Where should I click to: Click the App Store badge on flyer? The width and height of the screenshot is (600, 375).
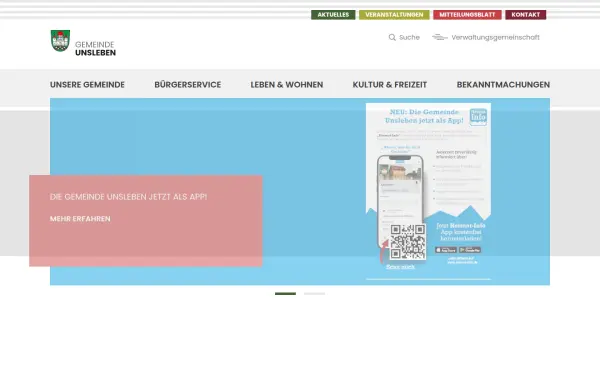click(446, 250)
